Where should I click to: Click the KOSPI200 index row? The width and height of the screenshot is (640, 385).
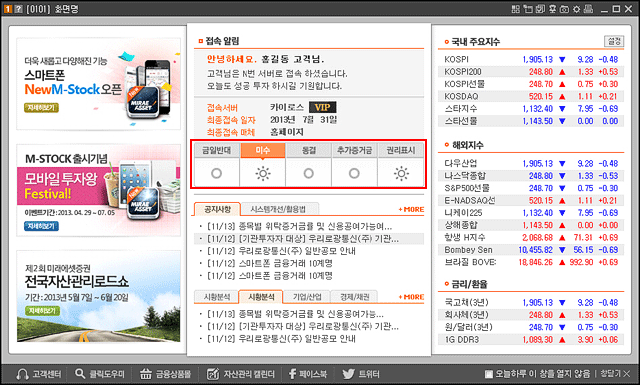pyautogui.click(x=531, y=71)
